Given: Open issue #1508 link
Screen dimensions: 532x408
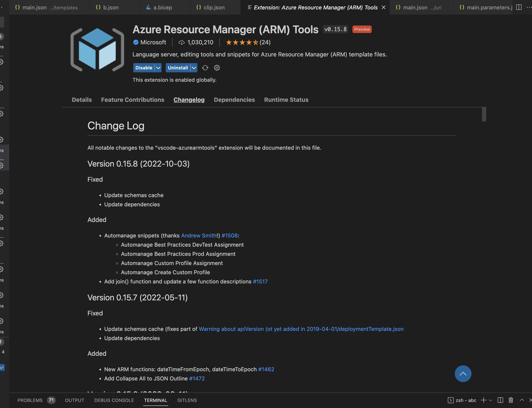Looking at the screenshot, I should point(229,235).
